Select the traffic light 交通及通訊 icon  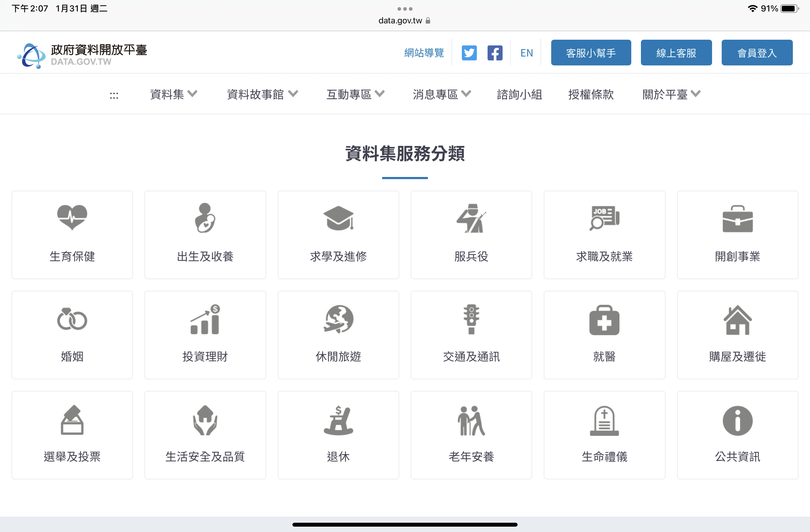471,319
